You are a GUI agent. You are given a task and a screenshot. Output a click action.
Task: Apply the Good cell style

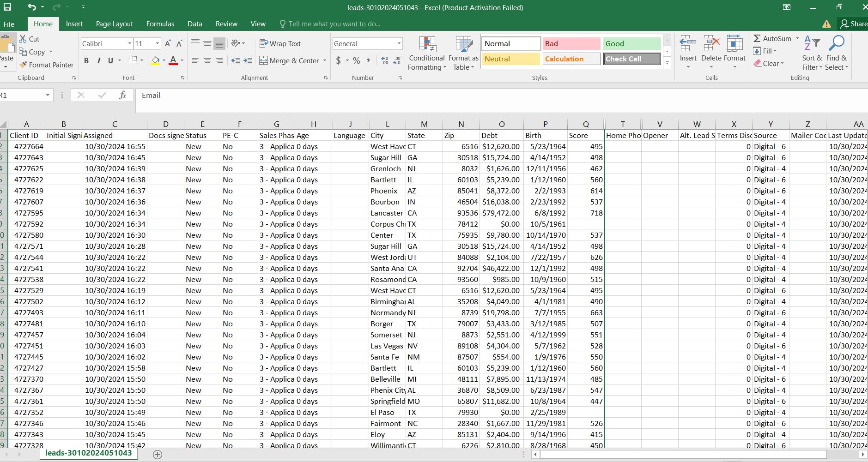click(x=631, y=43)
